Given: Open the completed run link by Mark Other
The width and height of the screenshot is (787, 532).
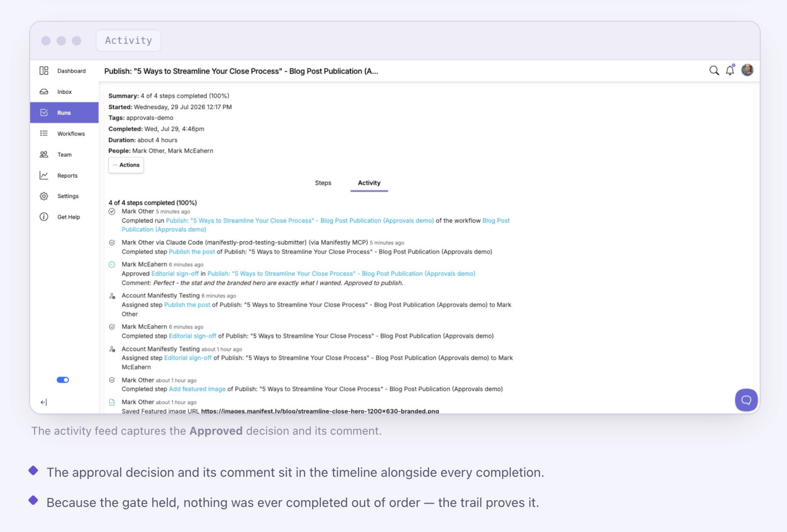Looking at the screenshot, I should pyautogui.click(x=300, y=220).
